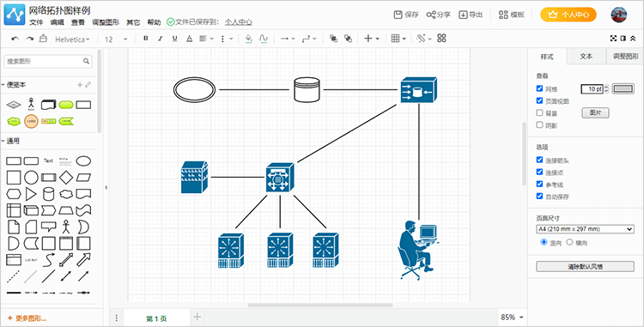Open the 其它 menu
644x327 pixels.
click(133, 22)
